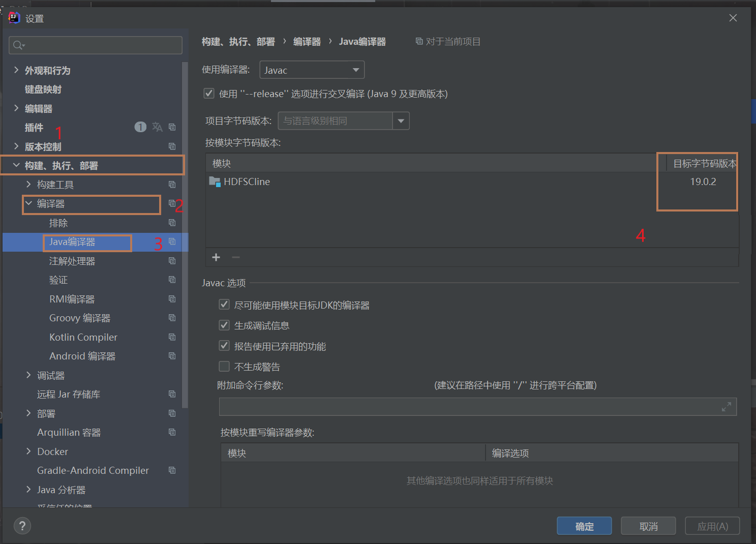Collapse the 编译器 tree node
756x544 pixels.
click(x=28, y=203)
